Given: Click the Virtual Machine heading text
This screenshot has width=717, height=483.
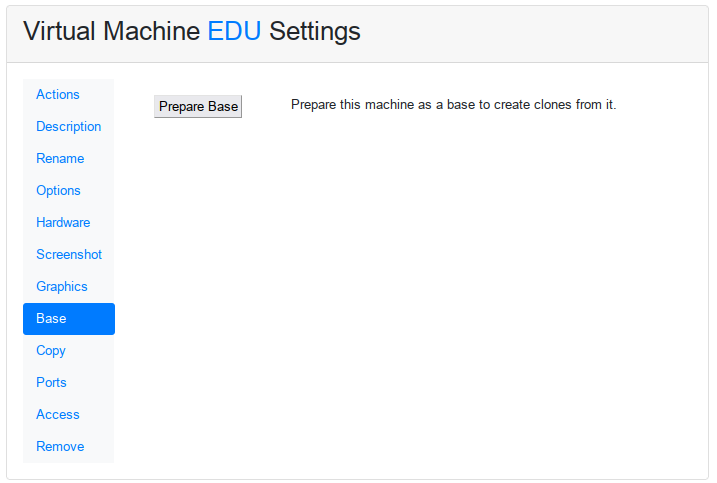Looking at the screenshot, I should [x=112, y=32].
